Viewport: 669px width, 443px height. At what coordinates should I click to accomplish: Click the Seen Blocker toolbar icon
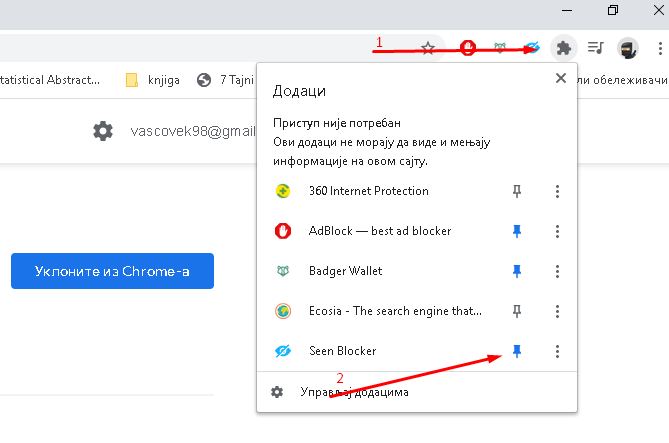click(x=532, y=48)
